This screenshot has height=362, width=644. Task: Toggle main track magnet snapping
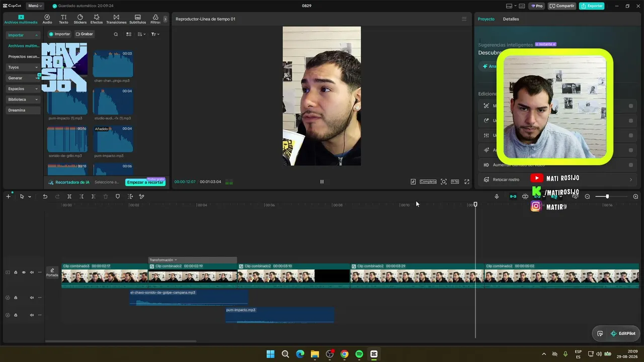(513, 197)
